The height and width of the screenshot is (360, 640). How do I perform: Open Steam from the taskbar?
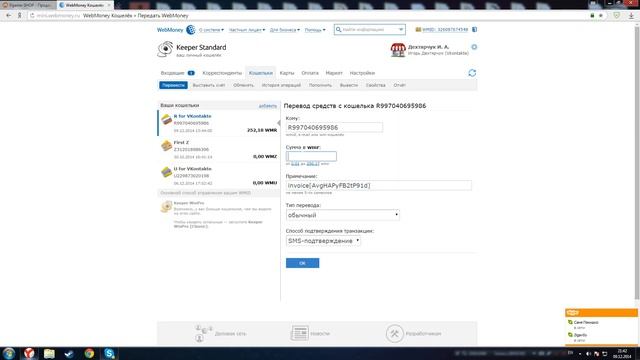(69, 353)
